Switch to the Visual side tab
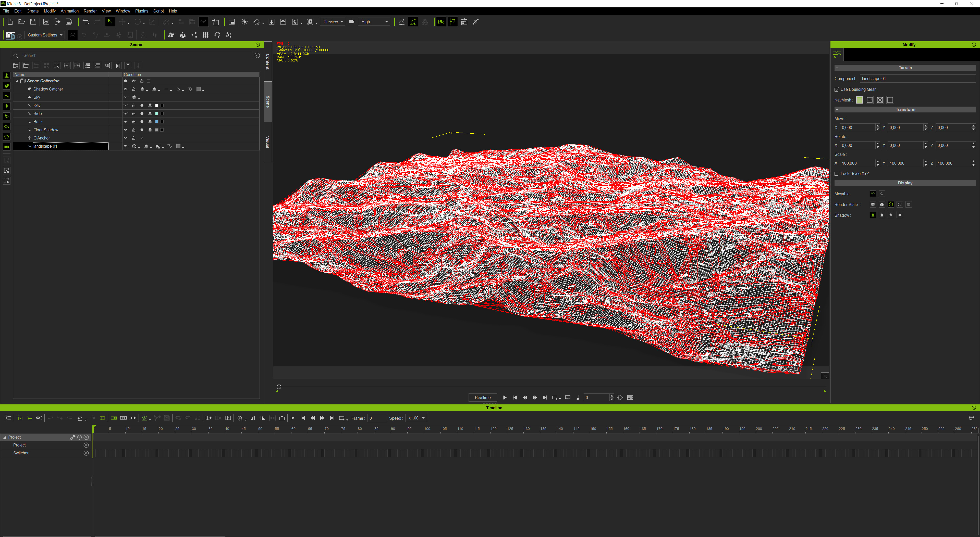 pyautogui.click(x=268, y=142)
